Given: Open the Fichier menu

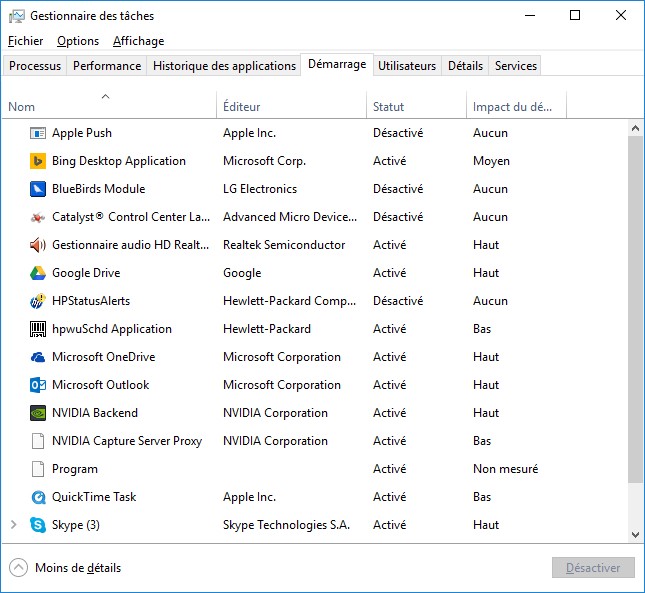Looking at the screenshot, I should (x=25, y=41).
